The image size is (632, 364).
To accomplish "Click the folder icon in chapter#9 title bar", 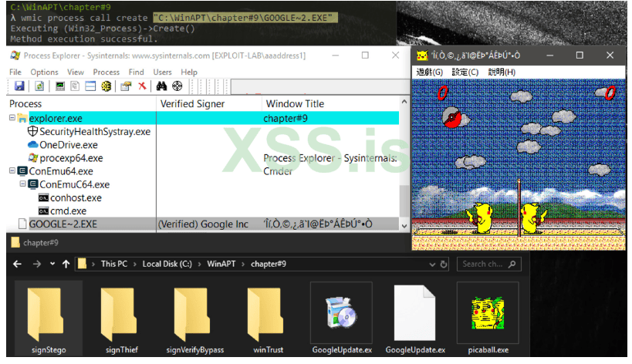I will [x=15, y=242].
